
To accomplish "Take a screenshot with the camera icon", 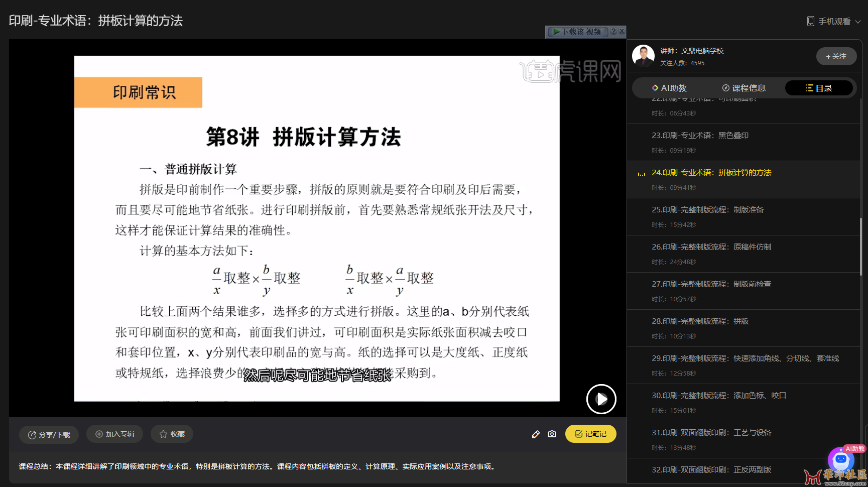I will tap(552, 434).
